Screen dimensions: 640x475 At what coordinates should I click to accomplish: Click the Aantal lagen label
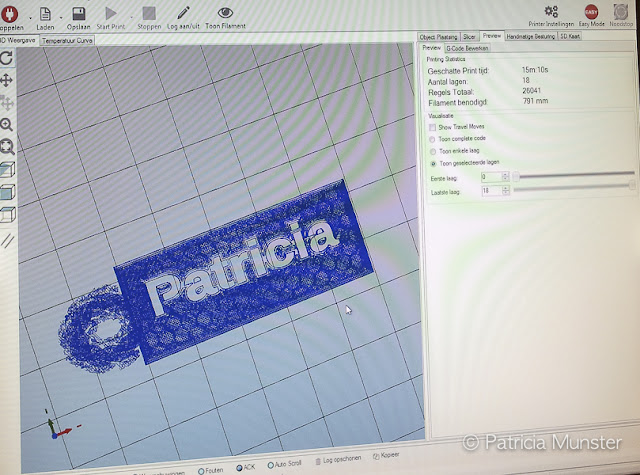(447, 82)
